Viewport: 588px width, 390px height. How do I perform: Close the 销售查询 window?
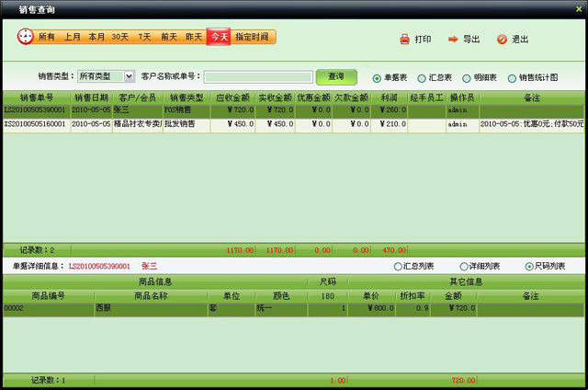pos(578,9)
